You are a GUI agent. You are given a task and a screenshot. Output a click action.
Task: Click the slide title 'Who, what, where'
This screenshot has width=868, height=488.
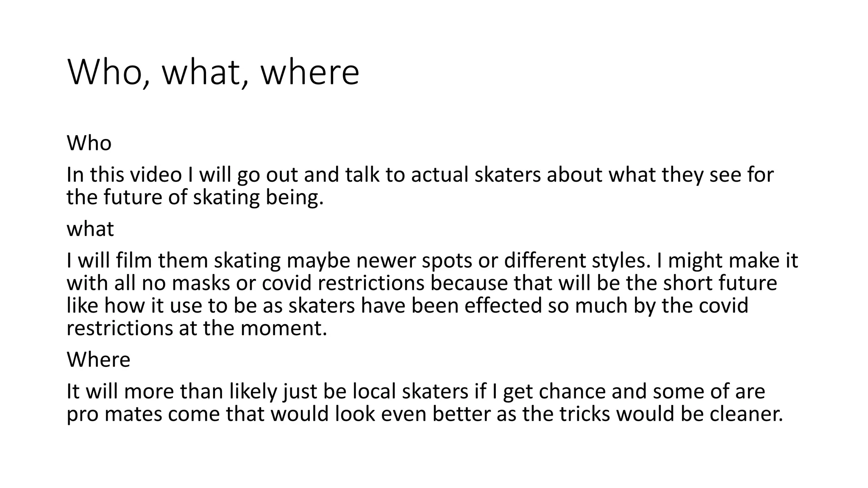coord(213,72)
